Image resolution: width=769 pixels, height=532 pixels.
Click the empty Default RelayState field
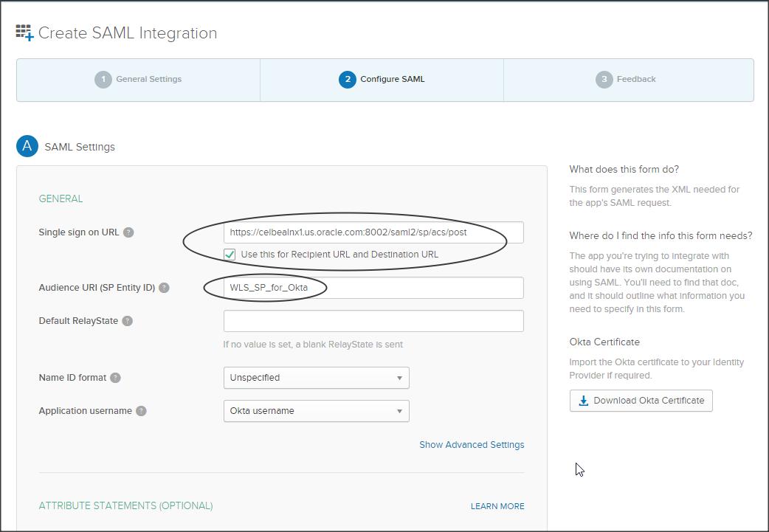click(373, 321)
